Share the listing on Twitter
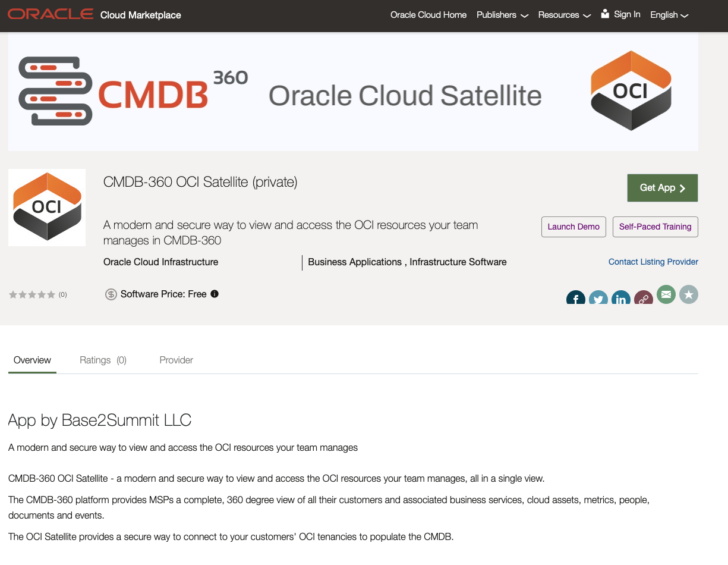728x565 pixels. click(x=598, y=297)
